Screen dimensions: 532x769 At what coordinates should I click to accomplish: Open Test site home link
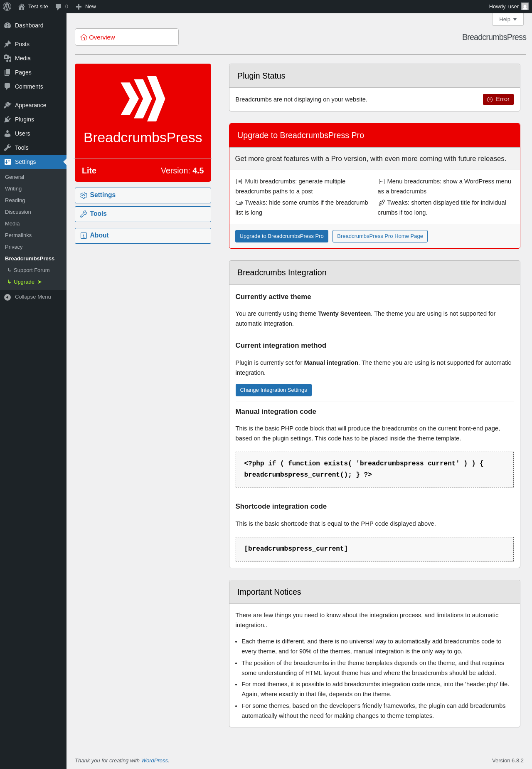pos(33,7)
